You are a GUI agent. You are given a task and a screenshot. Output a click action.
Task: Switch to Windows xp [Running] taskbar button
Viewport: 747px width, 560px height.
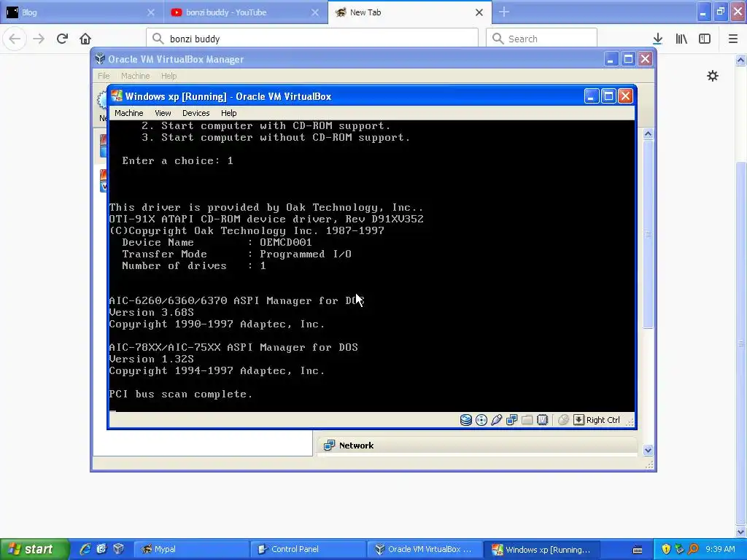click(x=542, y=550)
